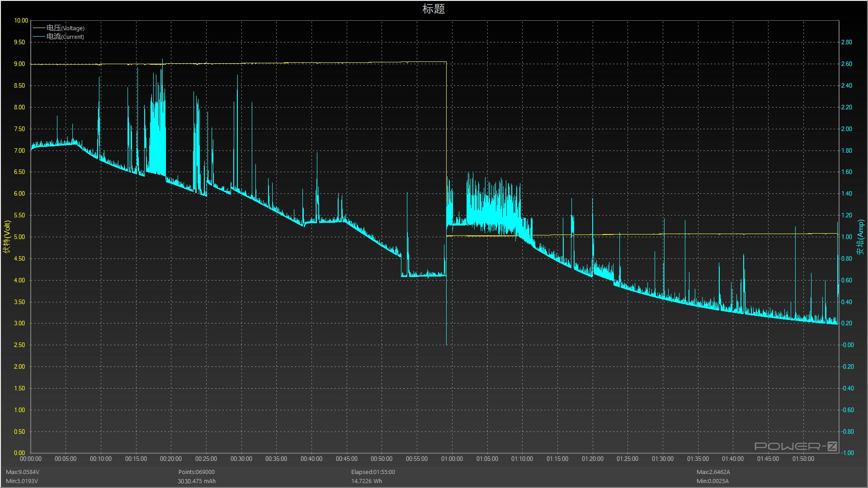The height and width of the screenshot is (488, 868).
Task: Click the Max:9.0584V voltage readout
Action: click(x=23, y=472)
